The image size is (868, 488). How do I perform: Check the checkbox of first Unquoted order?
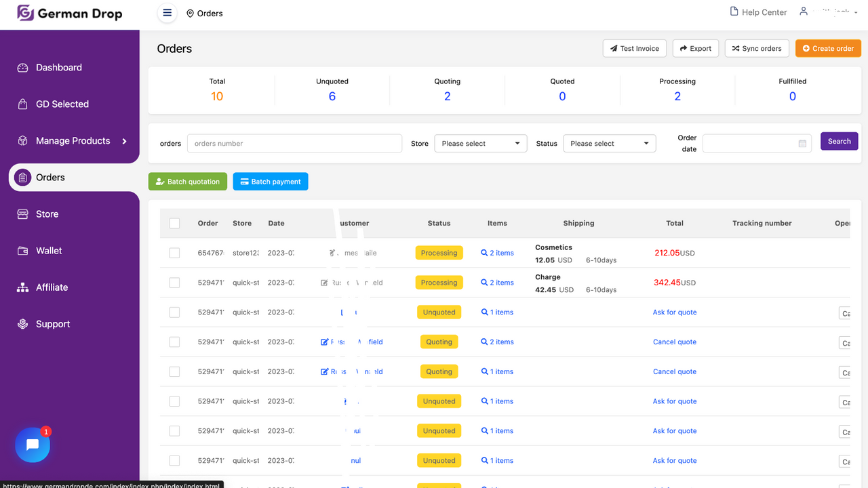174,312
